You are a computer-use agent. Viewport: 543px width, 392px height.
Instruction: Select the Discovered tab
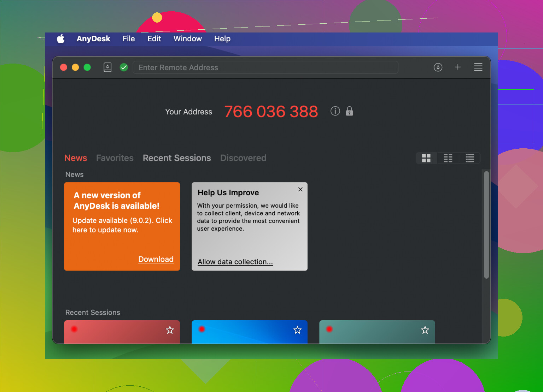click(243, 158)
